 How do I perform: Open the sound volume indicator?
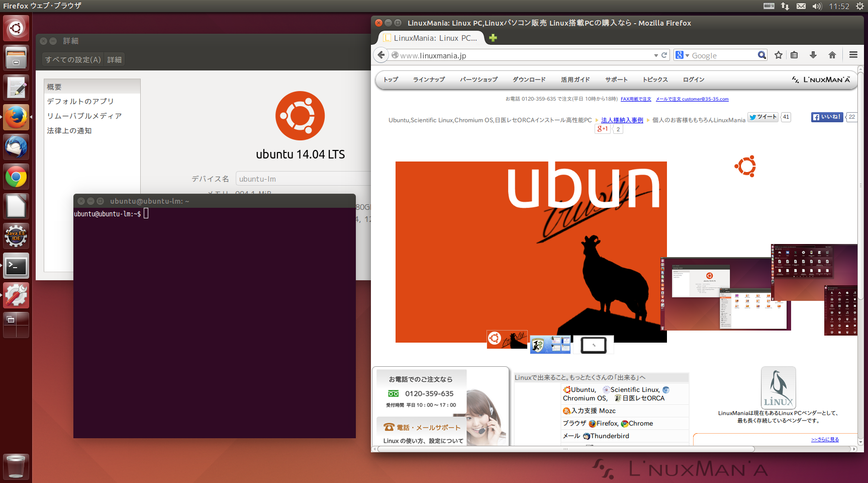tap(817, 6)
